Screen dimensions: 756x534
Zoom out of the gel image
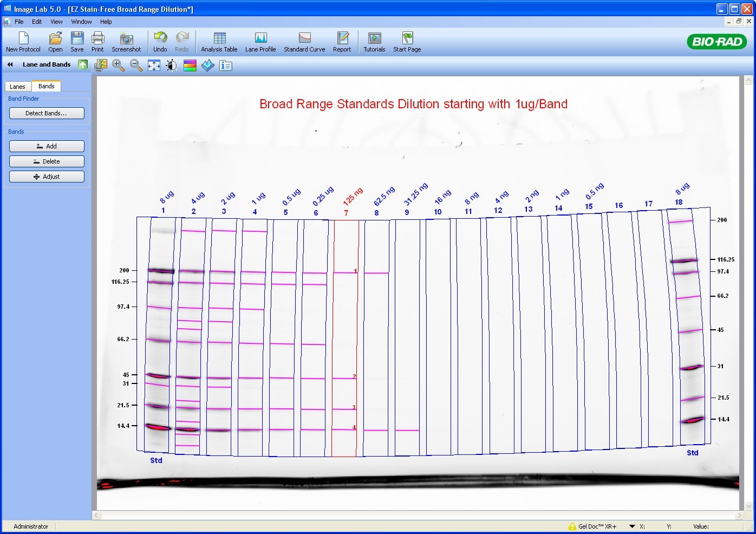click(136, 66)
